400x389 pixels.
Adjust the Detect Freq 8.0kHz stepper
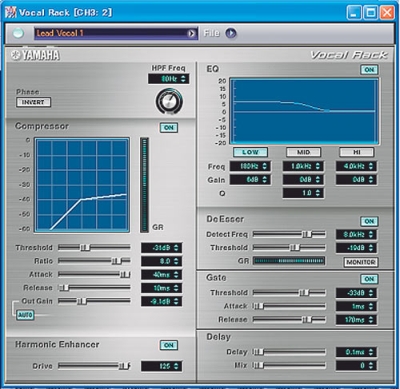(371, 235)
